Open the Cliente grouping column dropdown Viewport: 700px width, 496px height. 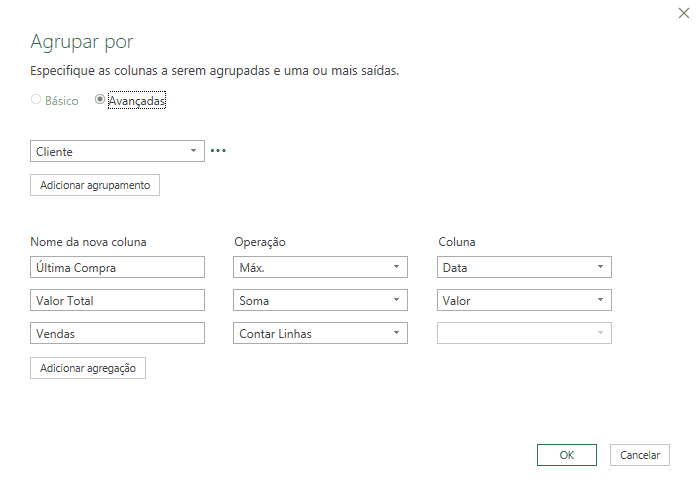pyautogui.click(x=117, y=151)
